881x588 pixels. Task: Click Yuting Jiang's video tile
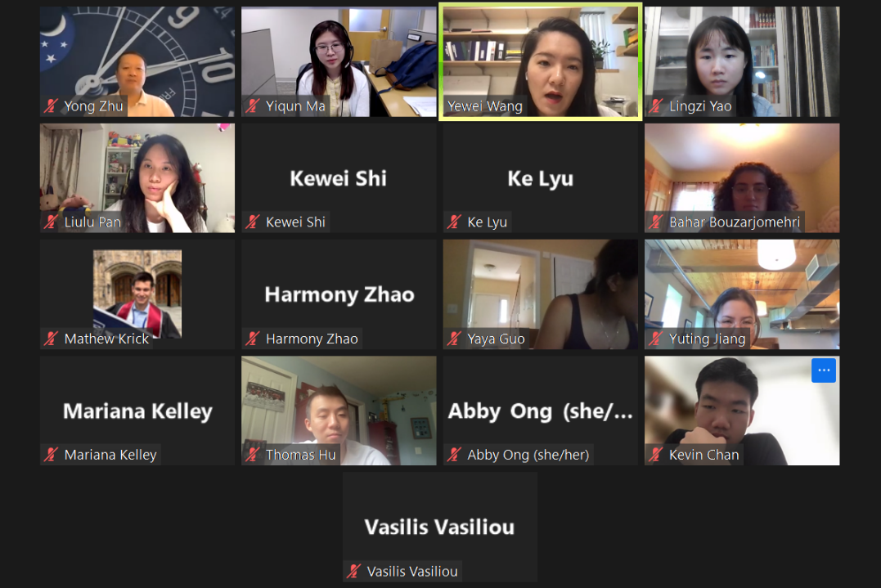click(x=742, y=294)
